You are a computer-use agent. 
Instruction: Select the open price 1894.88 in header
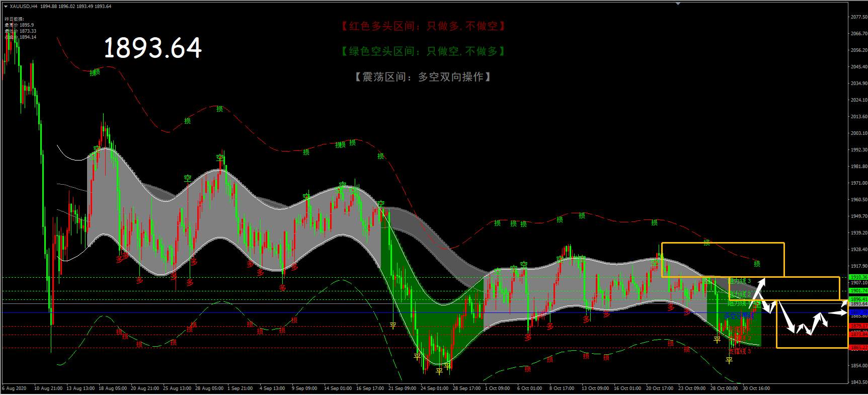49,7
